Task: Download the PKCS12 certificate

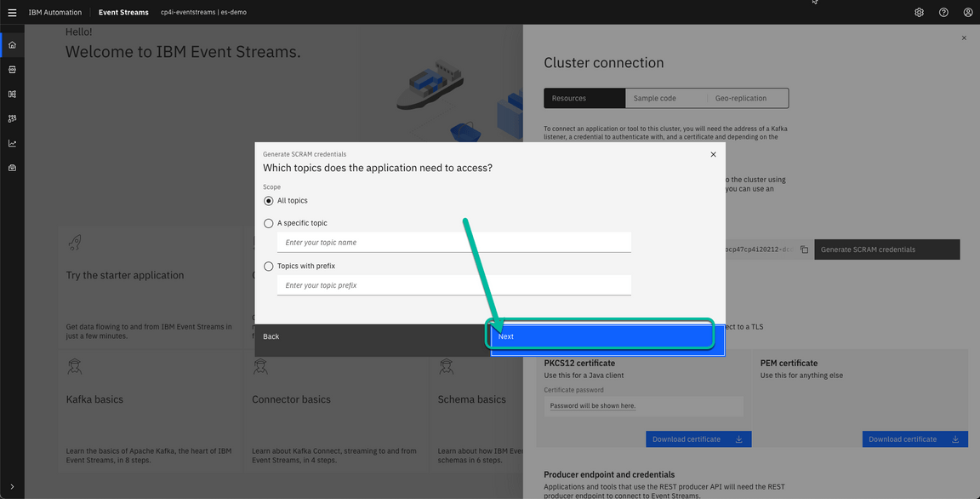Action: [698, 439]
